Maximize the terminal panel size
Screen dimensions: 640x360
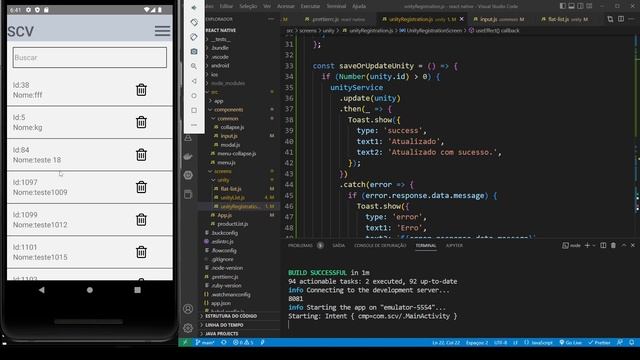point(624,245)
